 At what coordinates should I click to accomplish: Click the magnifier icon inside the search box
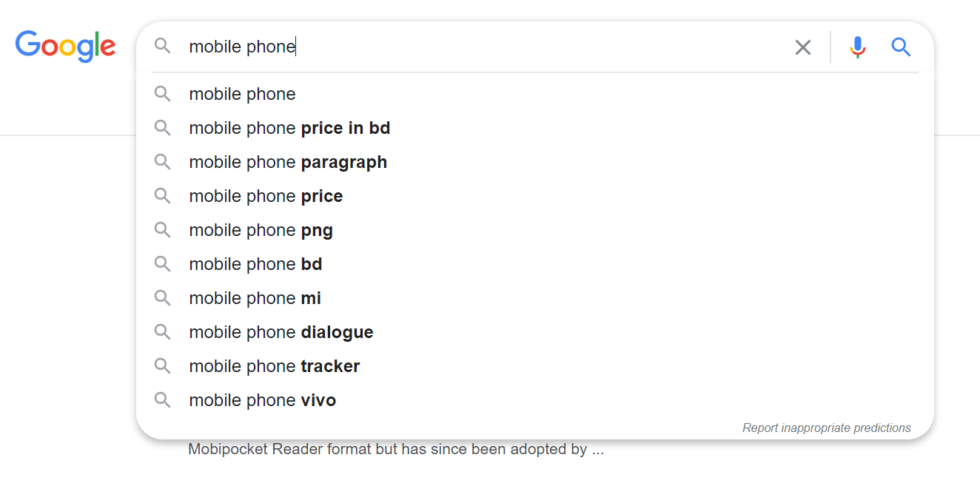pyautogui.click(x=162, y=46)
